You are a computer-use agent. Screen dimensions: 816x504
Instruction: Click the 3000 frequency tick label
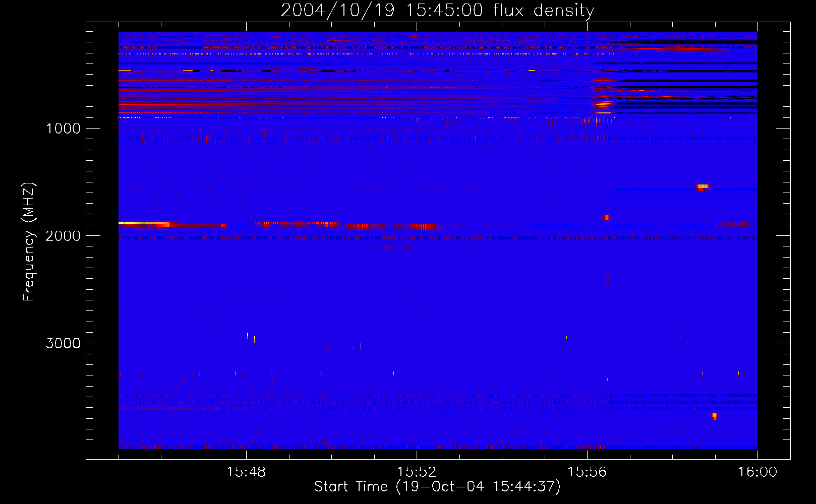(x=63, y=343)
